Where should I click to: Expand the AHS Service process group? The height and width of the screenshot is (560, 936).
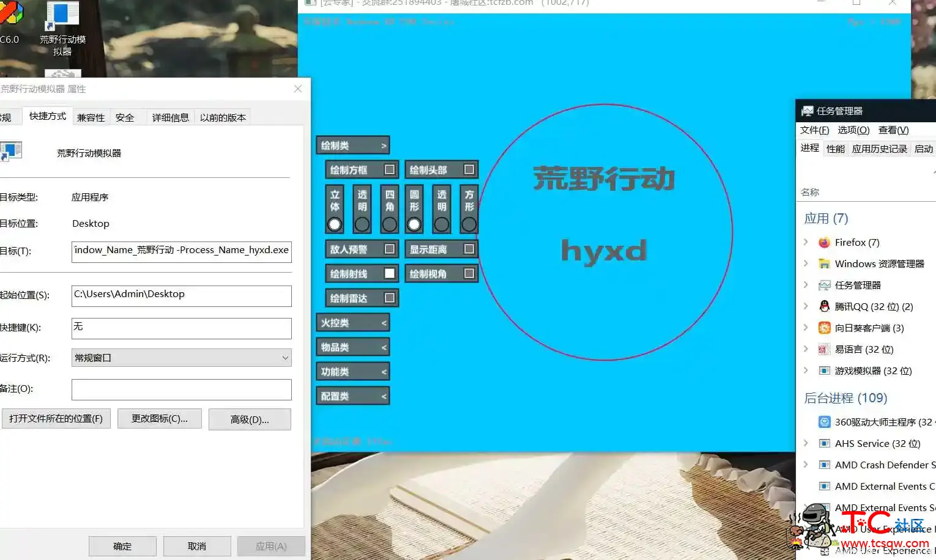coord(806,443)
